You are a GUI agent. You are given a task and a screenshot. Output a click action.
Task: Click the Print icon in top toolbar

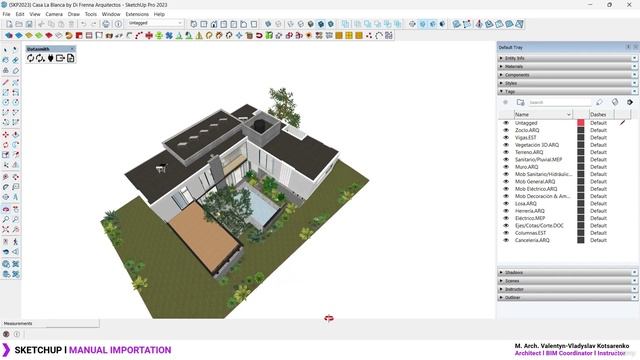(x=106, y=24)
